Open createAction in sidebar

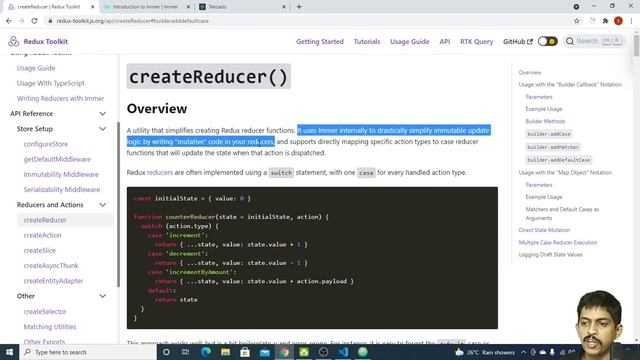42,235
